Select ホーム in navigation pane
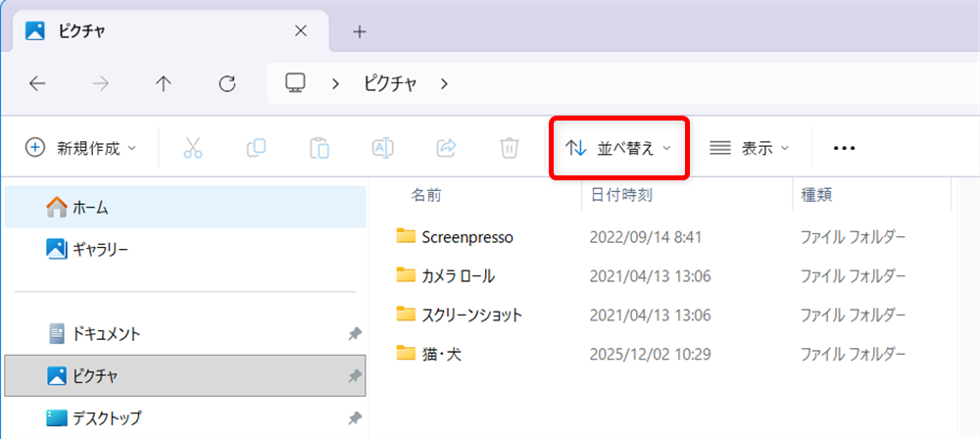 [185, 207]
